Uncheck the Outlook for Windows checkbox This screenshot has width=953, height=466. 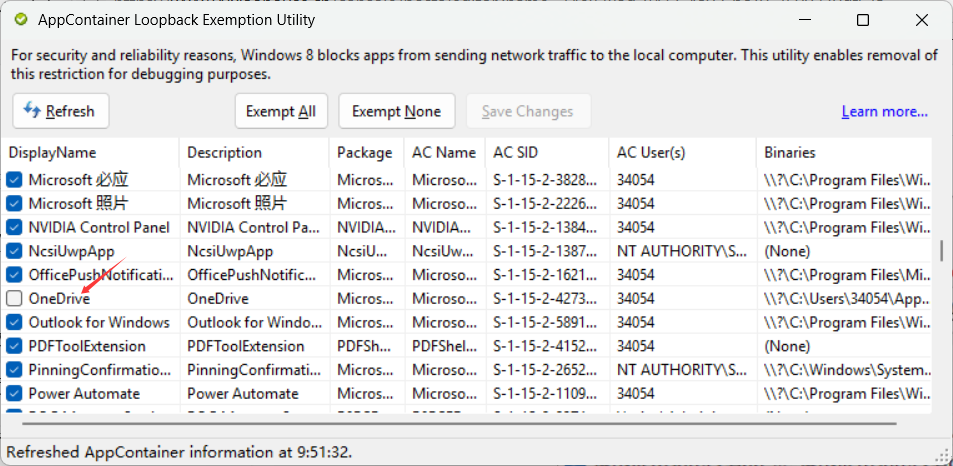14,322
